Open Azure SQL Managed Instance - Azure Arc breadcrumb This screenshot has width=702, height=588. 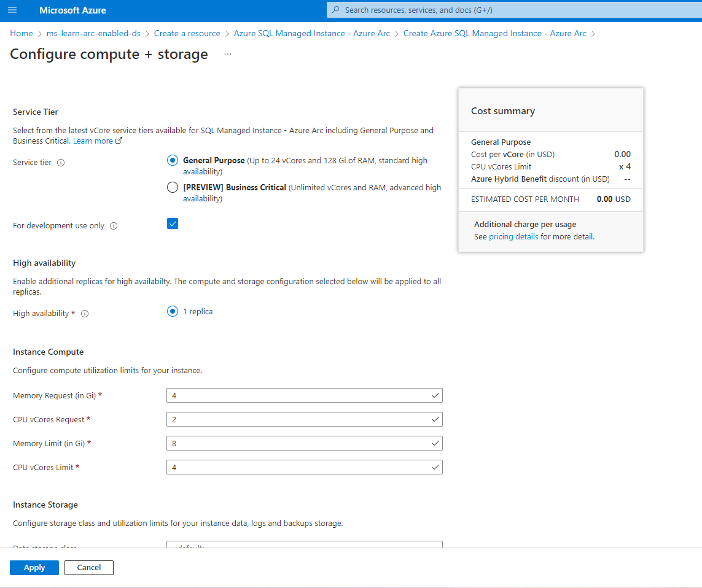point(311,34)
